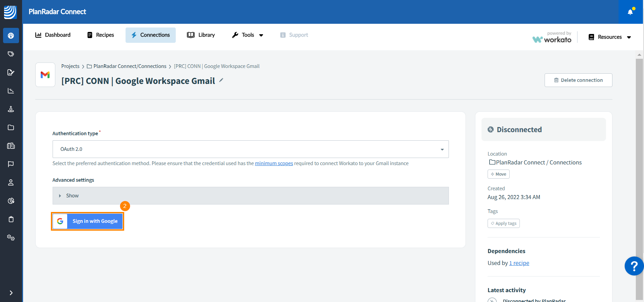Open the user profile icon in sidebar
The width and height of the screenshot is (644, 302).
tap(11, 182)
